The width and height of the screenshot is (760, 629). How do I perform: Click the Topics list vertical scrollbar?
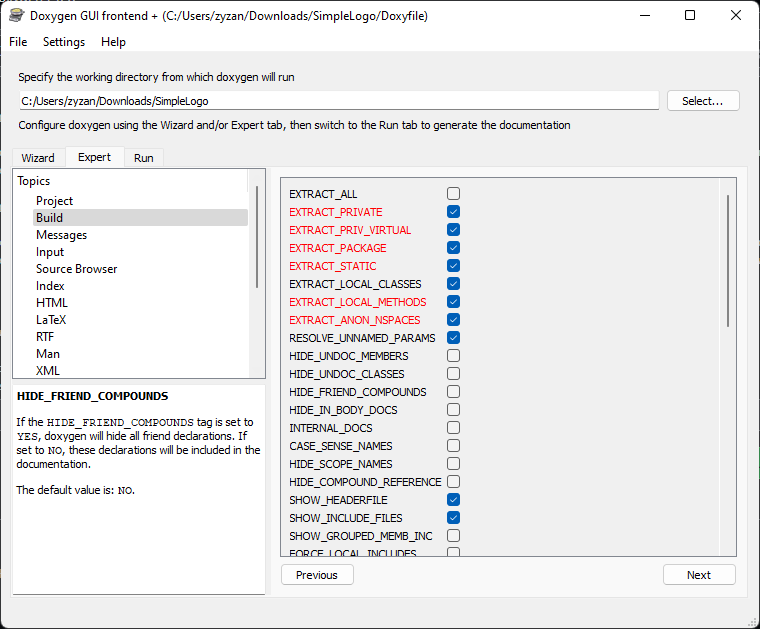257,237
